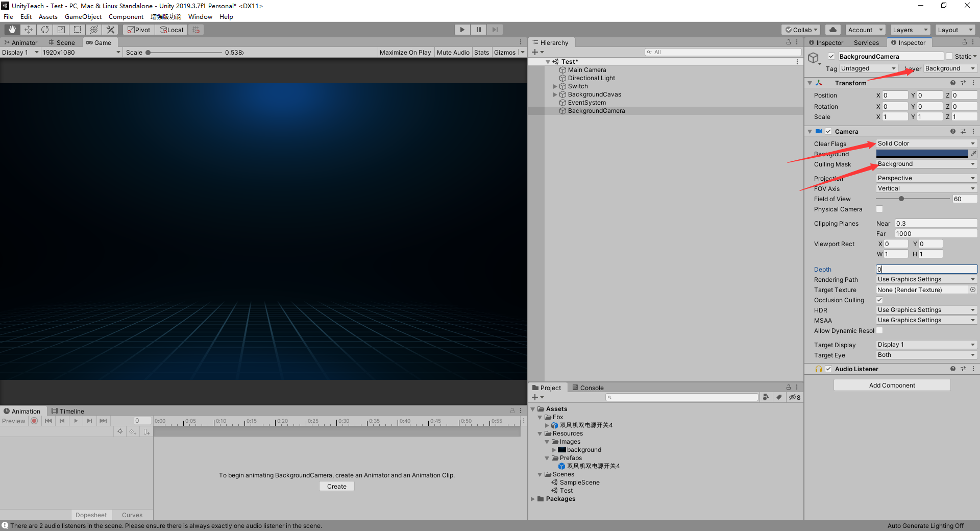Switch to the Curves view
Viewport: 980px width, 531px height.
132,515
